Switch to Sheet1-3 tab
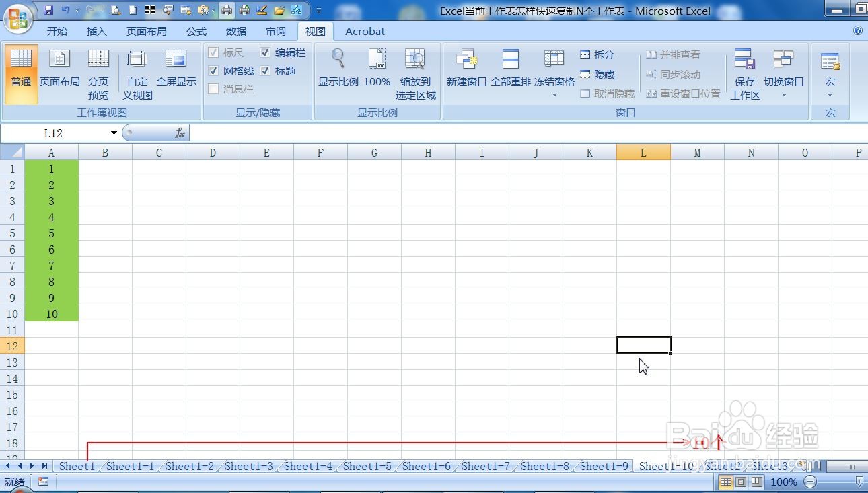 249,466
